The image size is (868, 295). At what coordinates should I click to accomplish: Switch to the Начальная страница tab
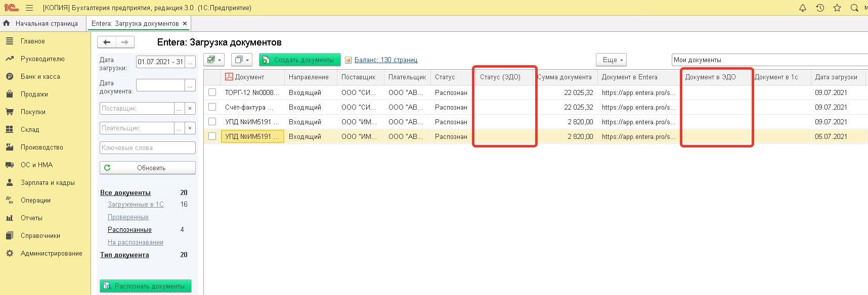point(47,23)
